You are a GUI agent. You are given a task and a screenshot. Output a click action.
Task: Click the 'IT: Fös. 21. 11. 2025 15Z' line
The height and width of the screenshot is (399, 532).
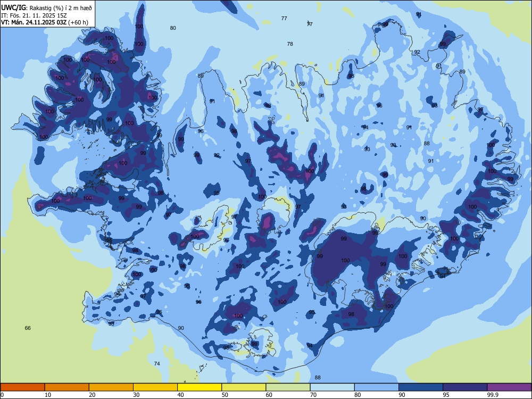tap(34, 15)
